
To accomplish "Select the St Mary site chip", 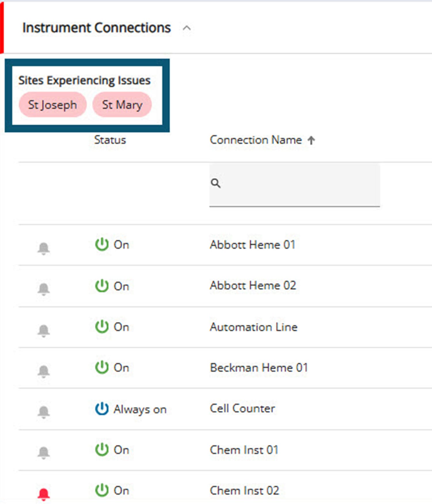I will (x=122, y=105).
